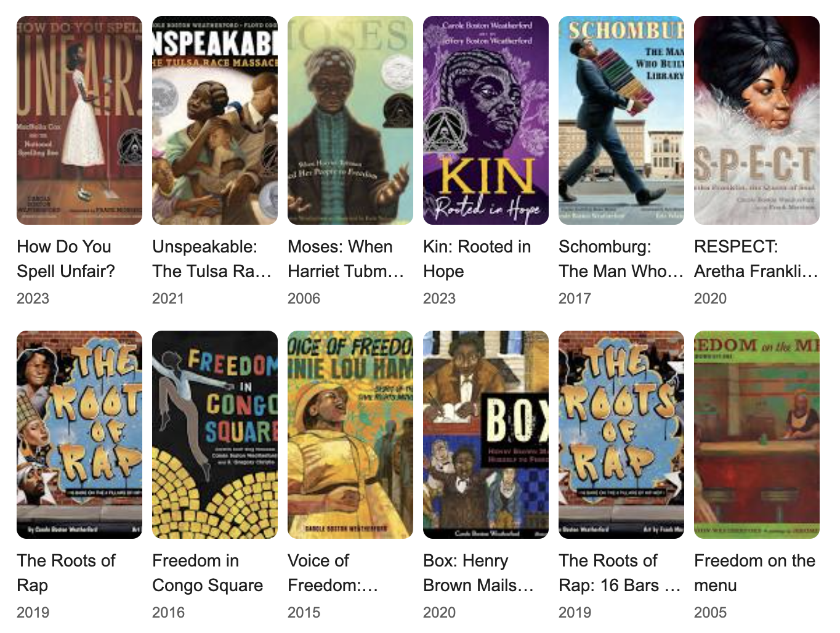This screenshot has height=633, width=840.
Task: Click the Voice of Freedom cover image
Action: pyautogui.click(x=350, y=434)
